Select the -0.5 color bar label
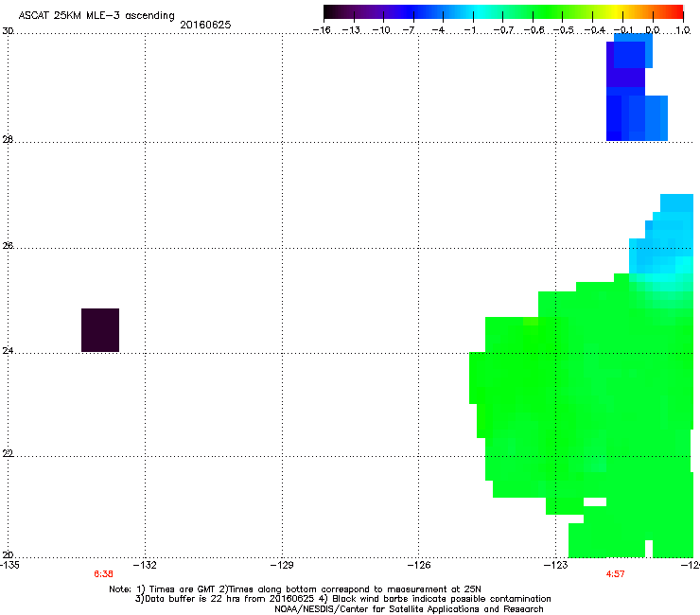 [564, 30]
